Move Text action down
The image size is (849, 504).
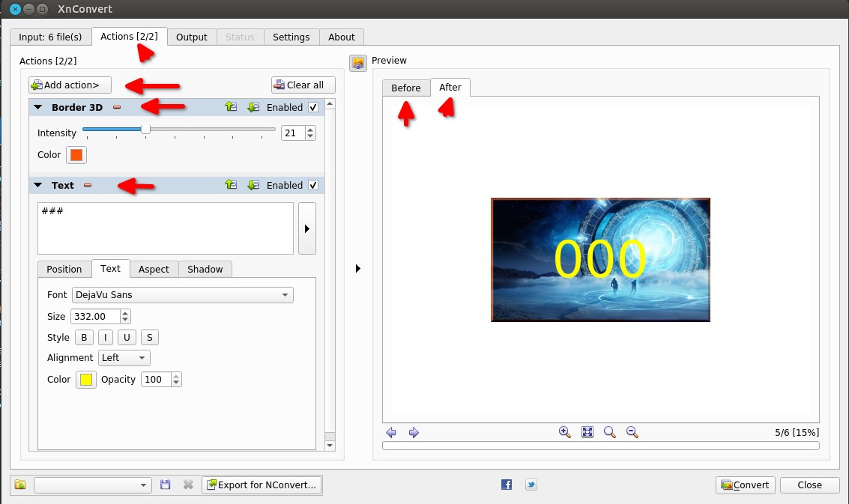click(x=253, y=185)
